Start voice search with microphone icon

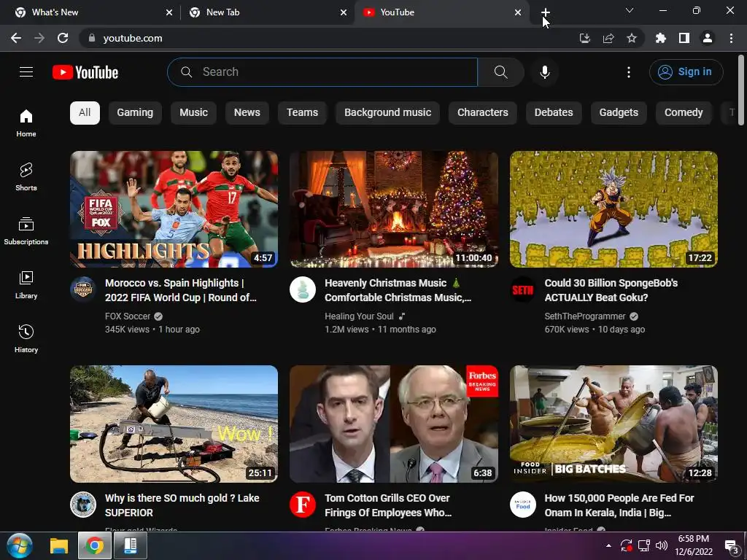(545, 72)
